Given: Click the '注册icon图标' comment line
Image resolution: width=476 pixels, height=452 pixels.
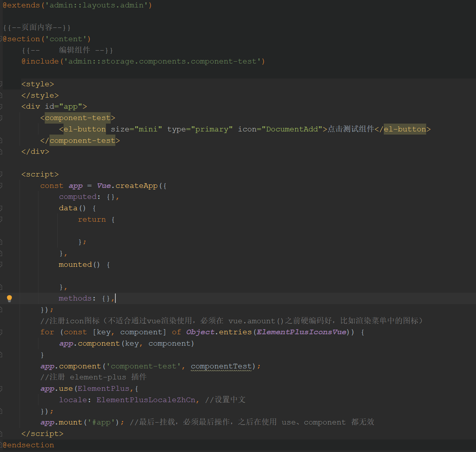Looking at the screenshot, I should pos(232,321).
